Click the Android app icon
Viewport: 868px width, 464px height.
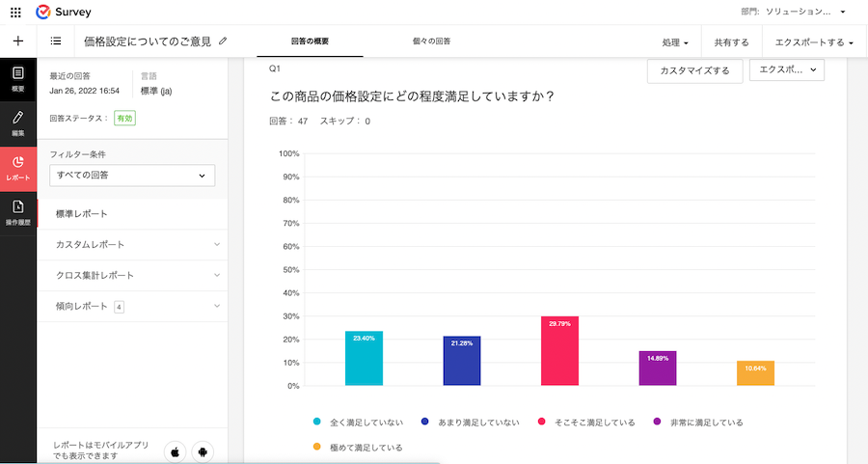click(x=202, y=450)
